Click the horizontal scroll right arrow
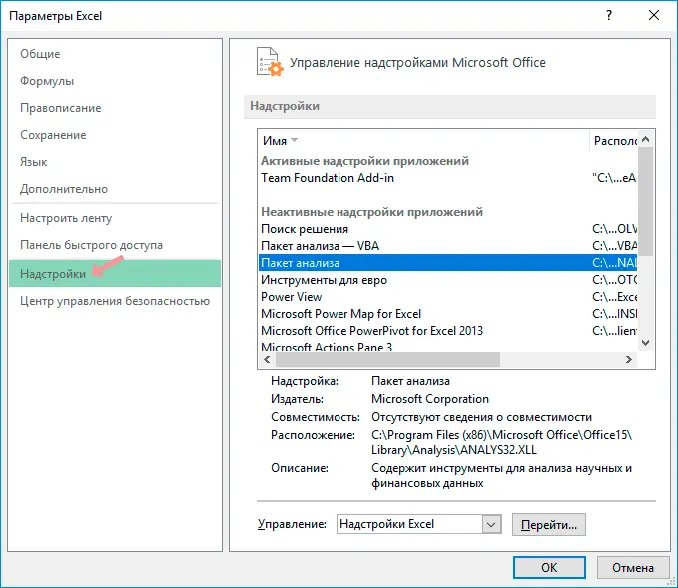Viewport: 678px width, 588px height. (x=629, y=359)
